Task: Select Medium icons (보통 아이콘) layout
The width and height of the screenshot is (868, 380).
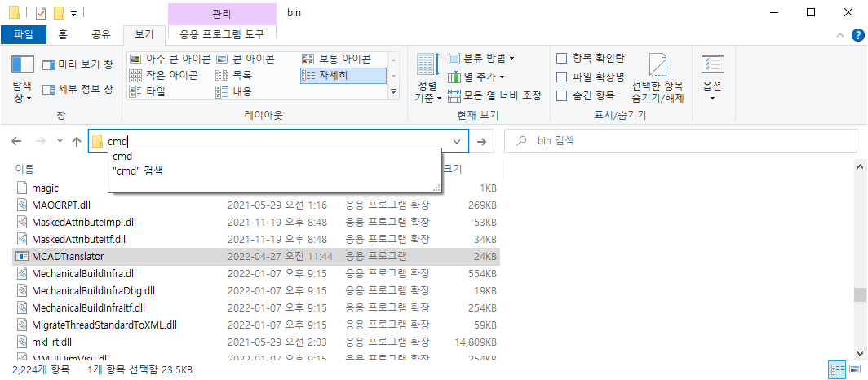Action: (336, 59)
